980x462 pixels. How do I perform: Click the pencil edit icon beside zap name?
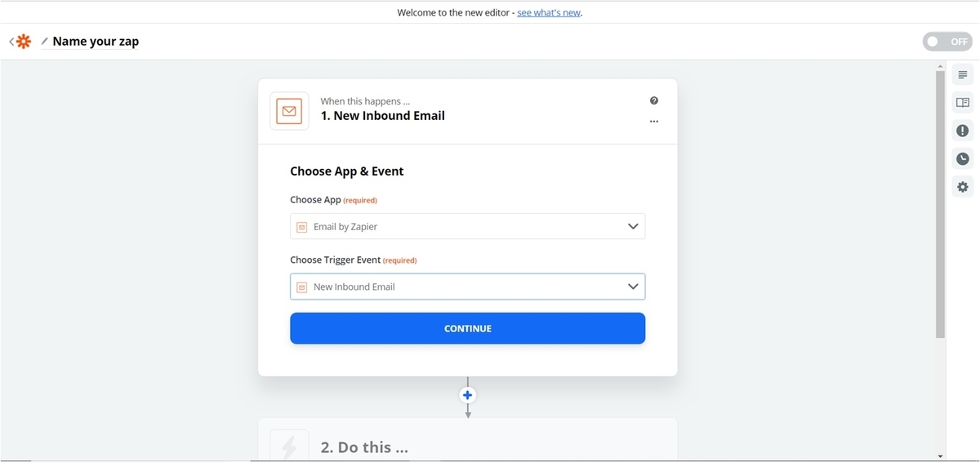45,42
